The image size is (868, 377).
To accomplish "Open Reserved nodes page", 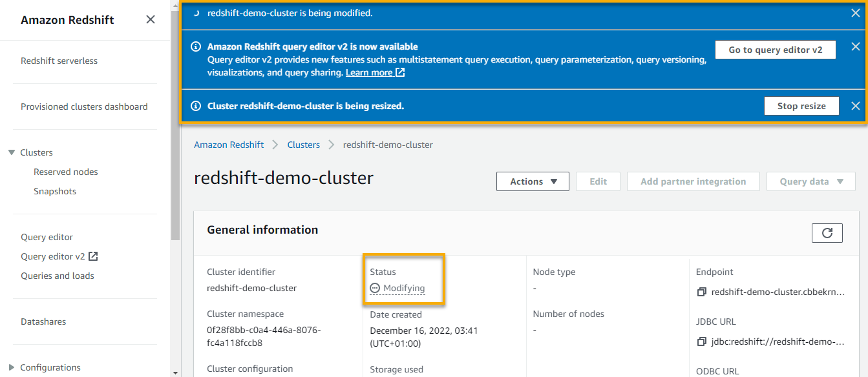I will tap(66, 172).
